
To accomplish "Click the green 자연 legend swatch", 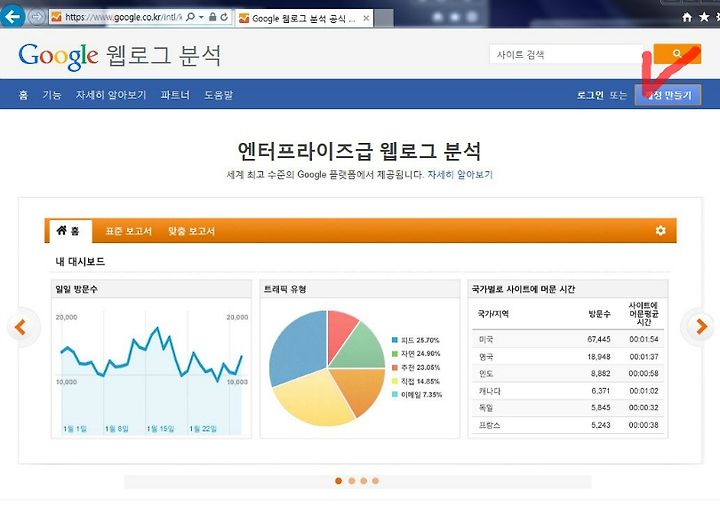I will click(394, 354).
